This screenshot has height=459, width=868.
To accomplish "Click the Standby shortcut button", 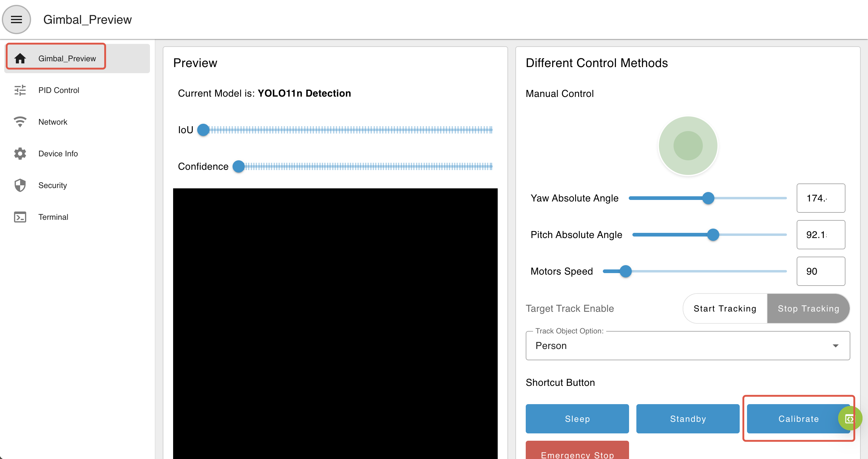I will pyautogui.click(x=687, y=418).
